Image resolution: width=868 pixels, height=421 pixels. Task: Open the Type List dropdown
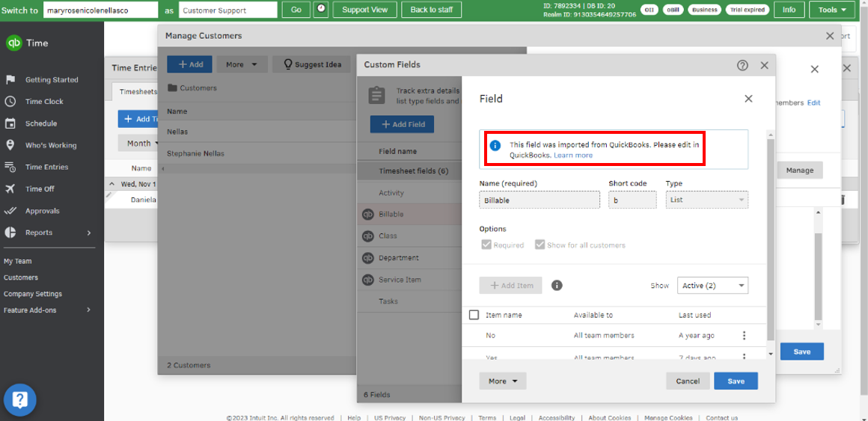[x=707, y=200]
